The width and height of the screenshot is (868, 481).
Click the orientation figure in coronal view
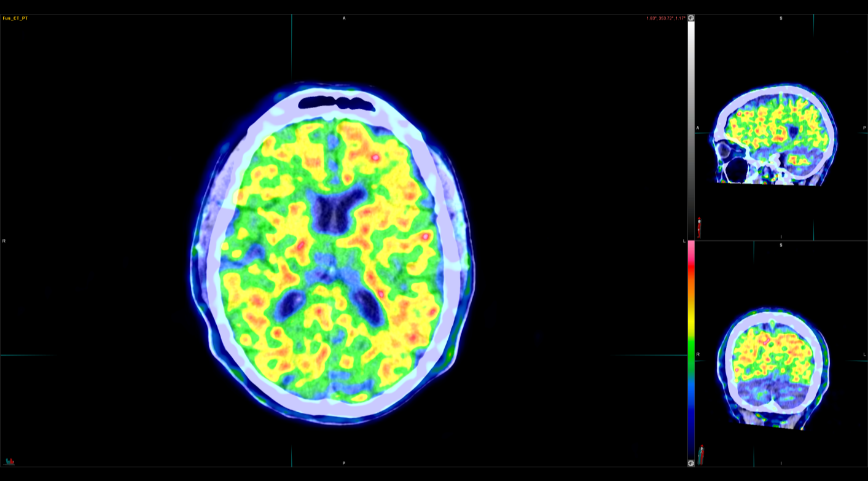(701, 455)
